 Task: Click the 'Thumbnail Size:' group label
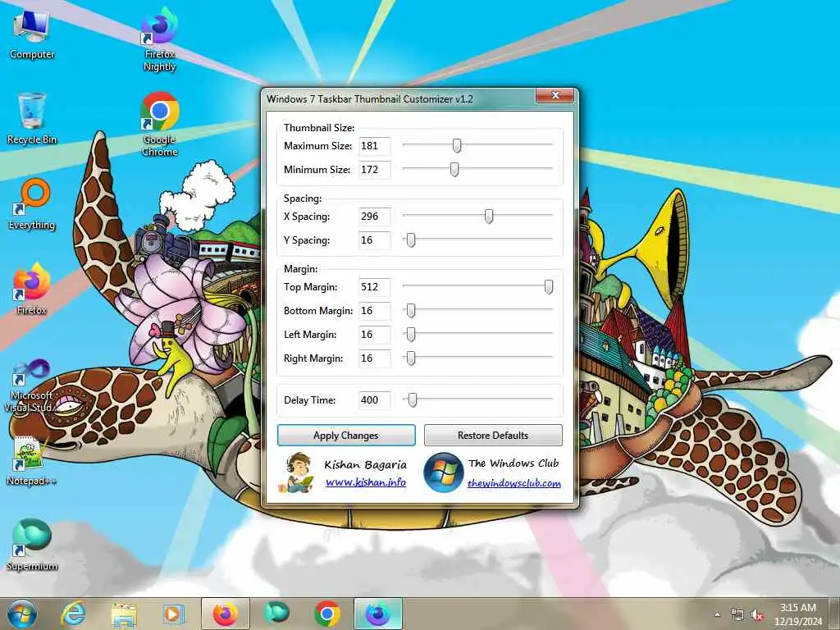click(x=319, y=127)
